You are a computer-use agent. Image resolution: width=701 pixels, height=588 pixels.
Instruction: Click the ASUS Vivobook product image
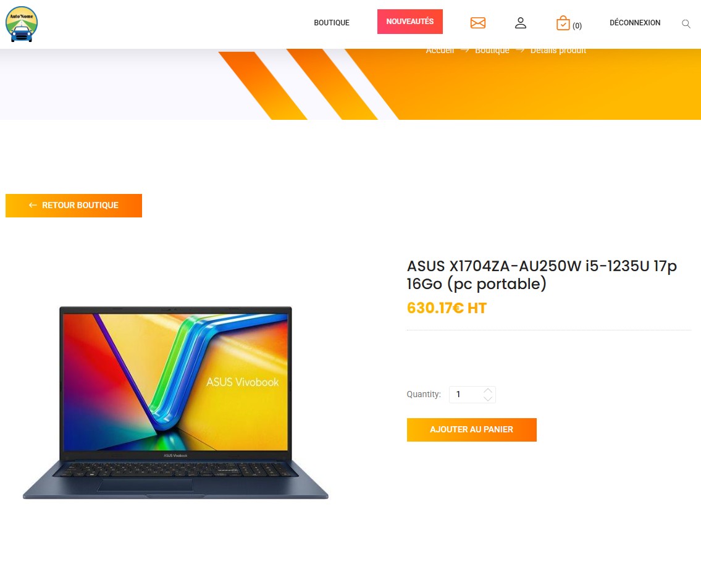pyautogui.click(x=175, y=403)
